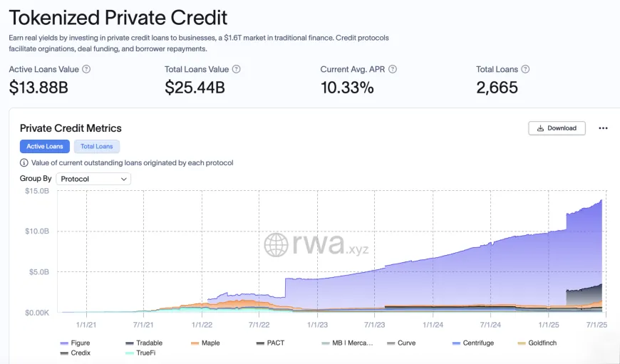Toggle TrueFi series in legend
This screenshot has height=364, width=620.
point(140,353)
